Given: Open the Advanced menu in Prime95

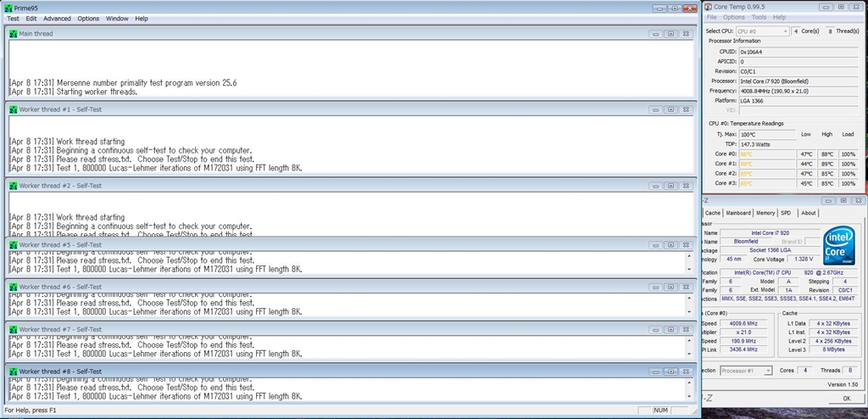Looking at the screenshot, I should [57, 19].
